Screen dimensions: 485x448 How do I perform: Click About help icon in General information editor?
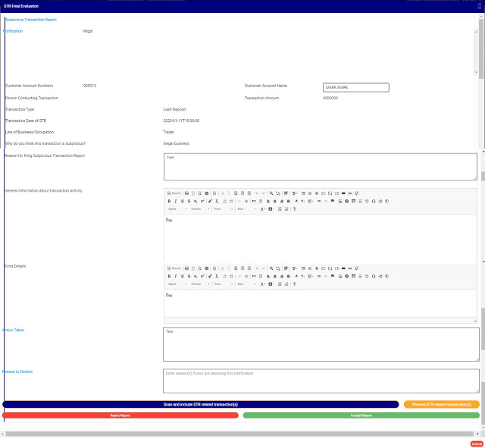294,208
